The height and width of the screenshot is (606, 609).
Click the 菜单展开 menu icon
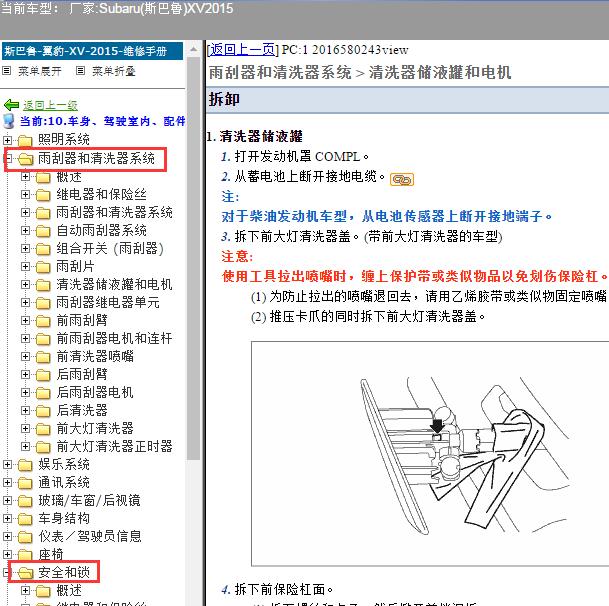[x=7, y=71]
